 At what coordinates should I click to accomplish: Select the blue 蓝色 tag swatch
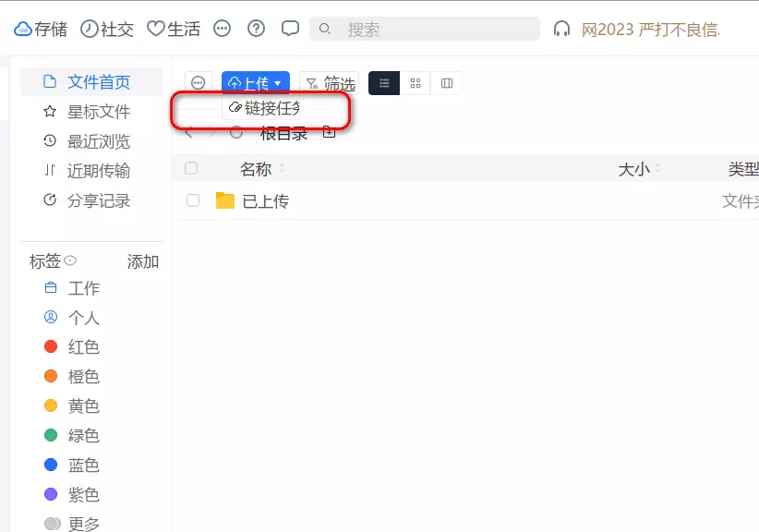pyautogui.click(x=51, y=465)
